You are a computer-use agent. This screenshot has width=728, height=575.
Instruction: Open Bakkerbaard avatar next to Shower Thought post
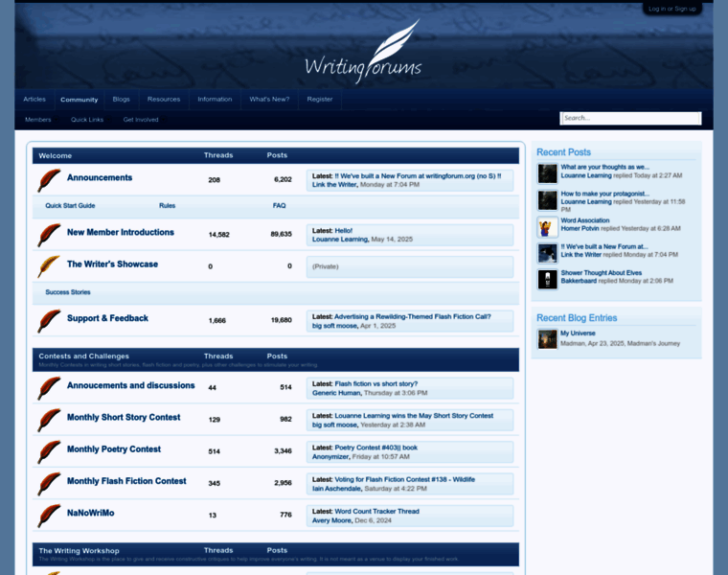coord(547,280)
